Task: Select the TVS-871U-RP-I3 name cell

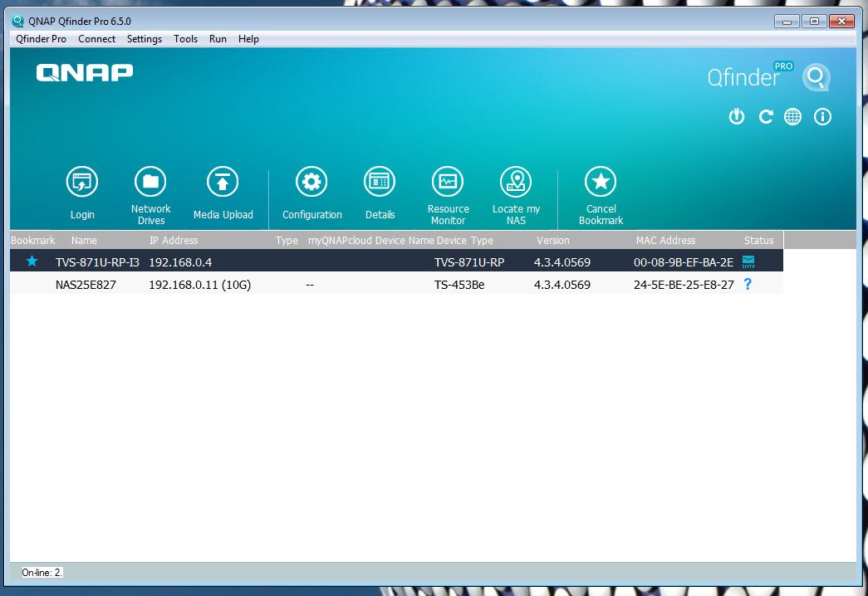Action: tap(97, 262)
